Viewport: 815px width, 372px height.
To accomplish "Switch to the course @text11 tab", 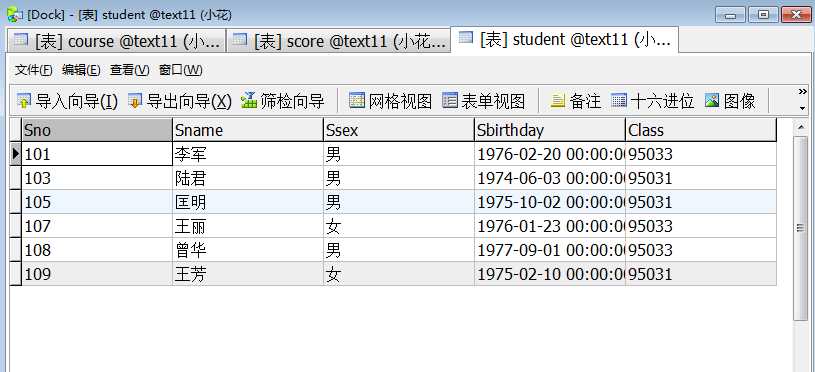I will click(117, 41).
